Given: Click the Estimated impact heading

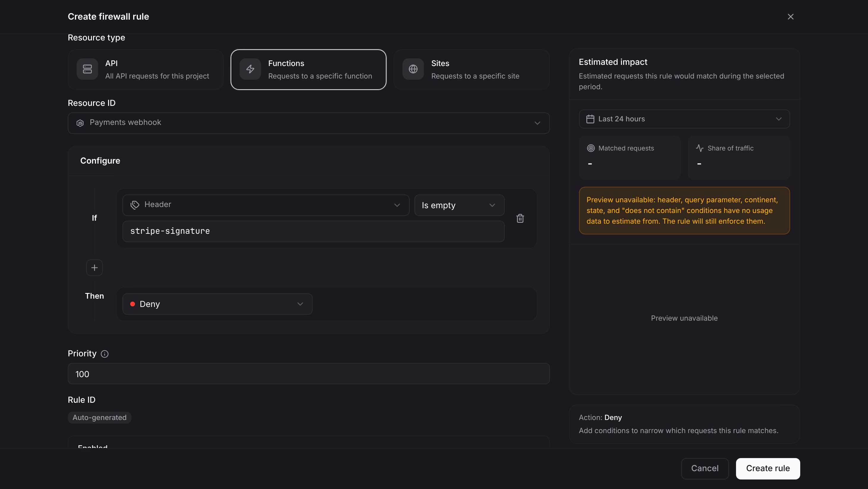Looking at the screenshot, I should pyautogui.click(x=613, y=62).
